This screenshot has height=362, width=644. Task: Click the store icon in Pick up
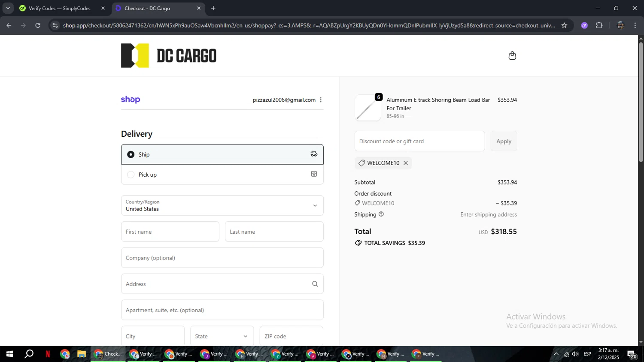[x=314, y=174]
